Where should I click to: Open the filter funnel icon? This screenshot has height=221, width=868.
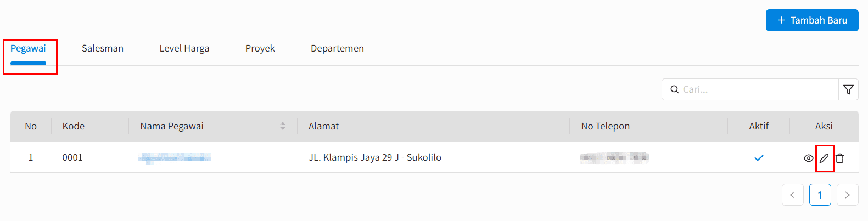(x=848, y=89)
